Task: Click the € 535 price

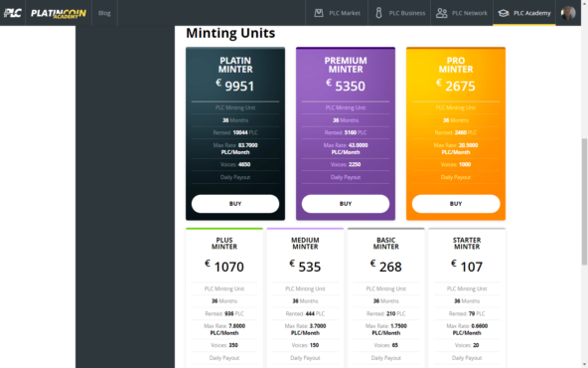Action: [x=305, y=267]
